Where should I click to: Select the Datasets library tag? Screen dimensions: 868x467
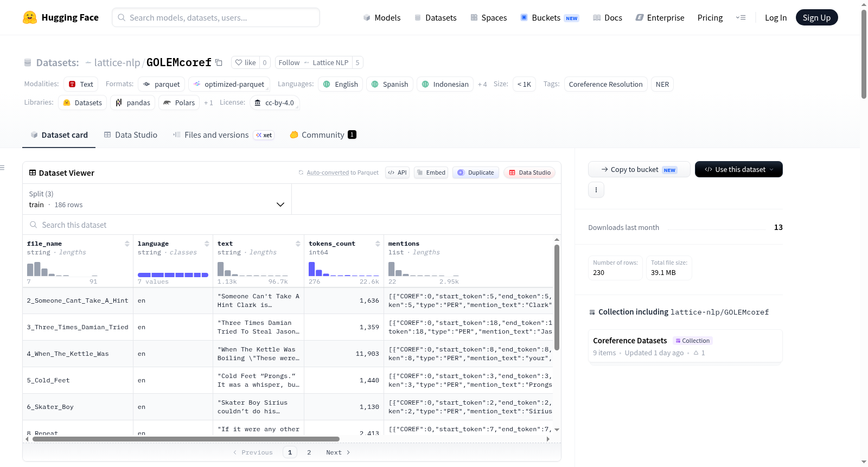click(x=82, y=103)
